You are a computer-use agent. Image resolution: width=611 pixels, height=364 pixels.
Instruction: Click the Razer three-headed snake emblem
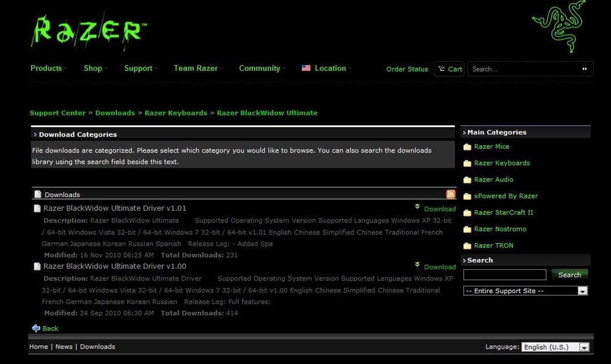pyautogui.click(x=559, y=26)
